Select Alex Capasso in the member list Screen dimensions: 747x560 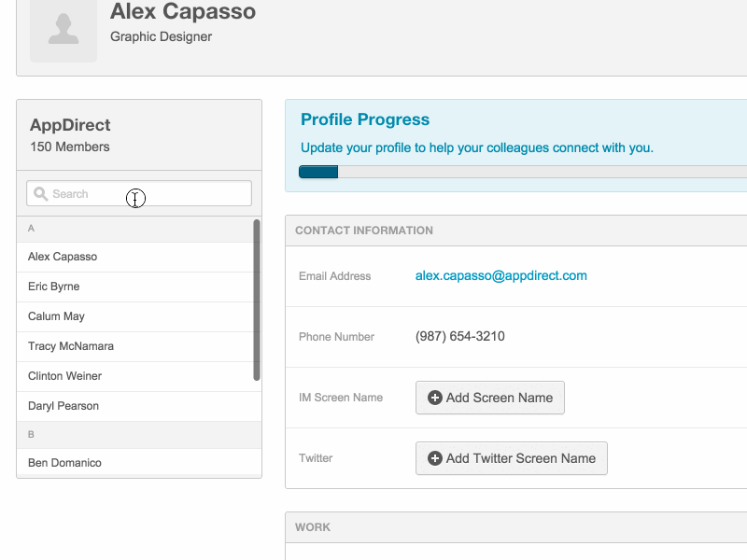(63, 257)
